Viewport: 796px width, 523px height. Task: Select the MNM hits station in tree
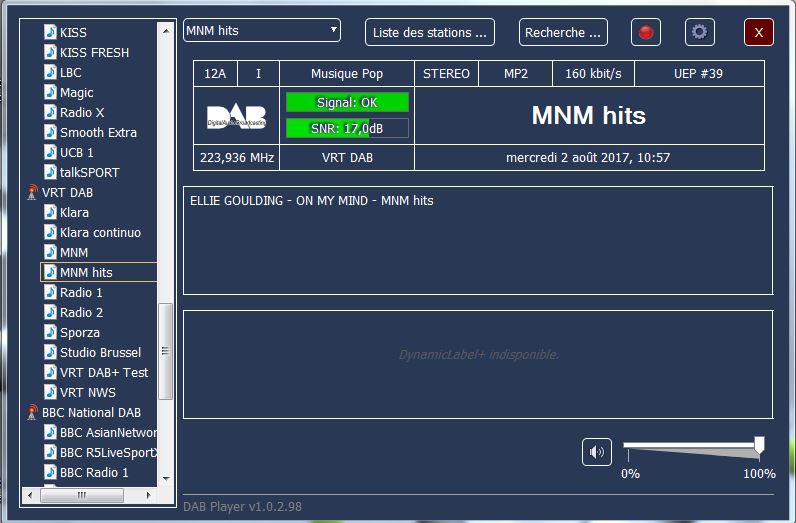pyautogui.click(x=86, y=272)
